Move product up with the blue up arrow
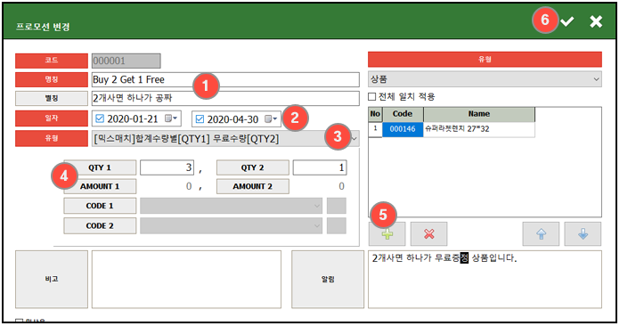 pos(541,234)
